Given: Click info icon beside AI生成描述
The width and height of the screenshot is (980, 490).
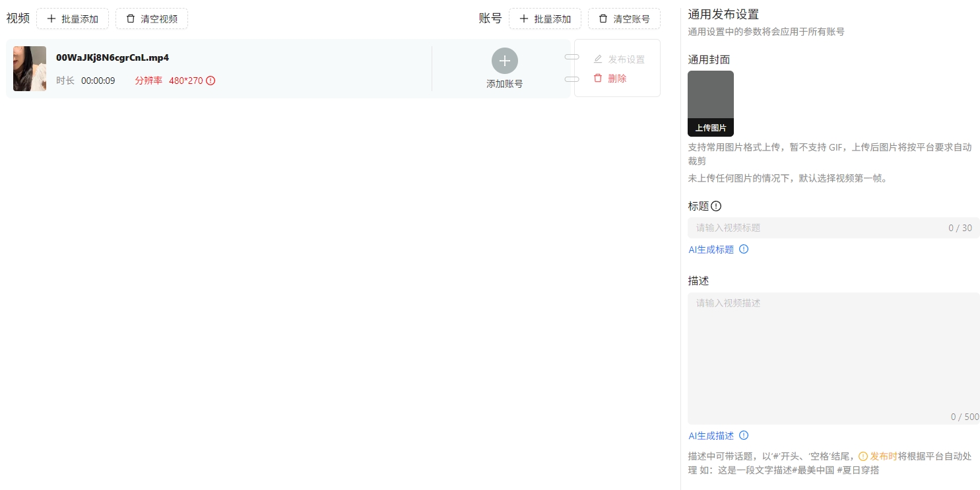Looking at the screenshot, I should tap(744, 436).
